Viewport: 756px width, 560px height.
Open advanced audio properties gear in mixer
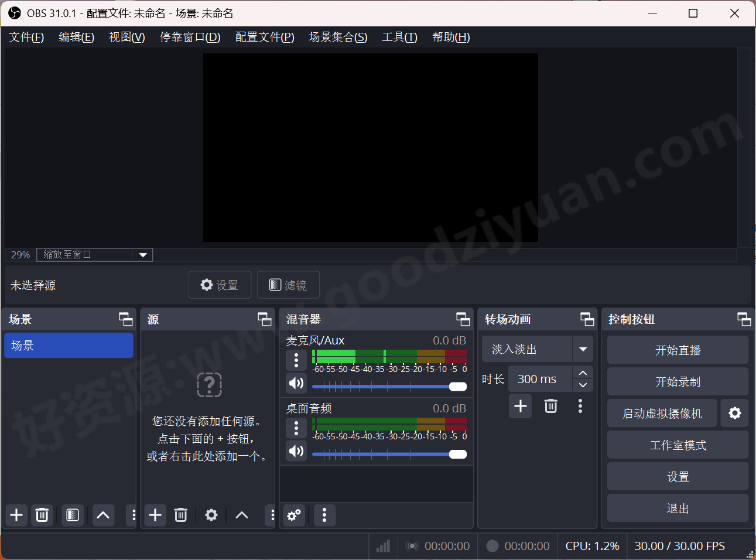[293, 515]
